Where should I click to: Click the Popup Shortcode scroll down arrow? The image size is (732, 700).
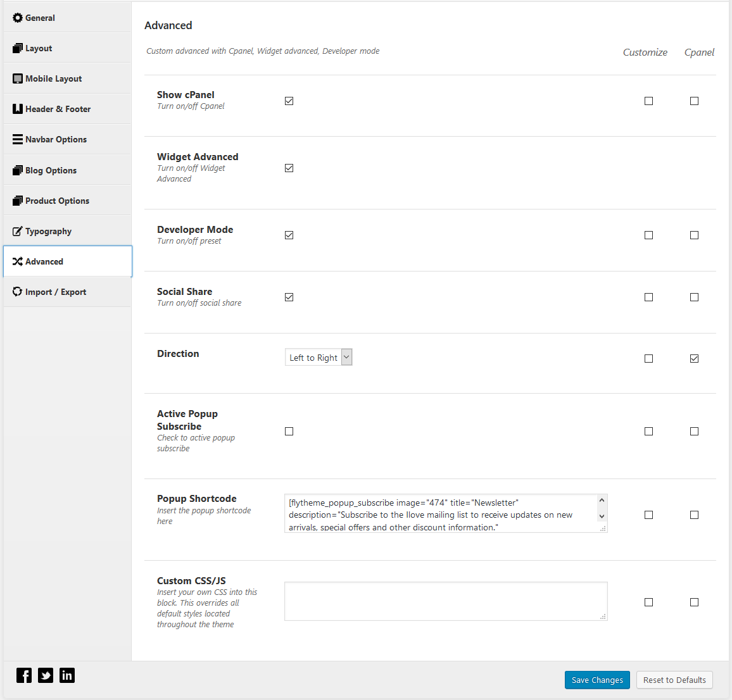602,516
